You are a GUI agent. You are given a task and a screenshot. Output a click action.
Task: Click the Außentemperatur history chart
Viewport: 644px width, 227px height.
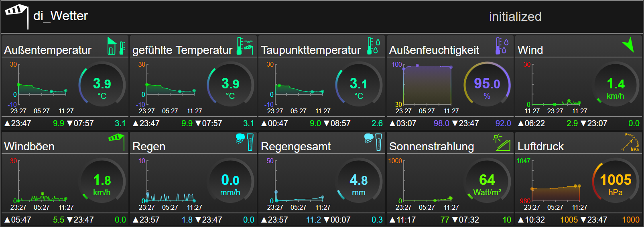tap(41, 88)
